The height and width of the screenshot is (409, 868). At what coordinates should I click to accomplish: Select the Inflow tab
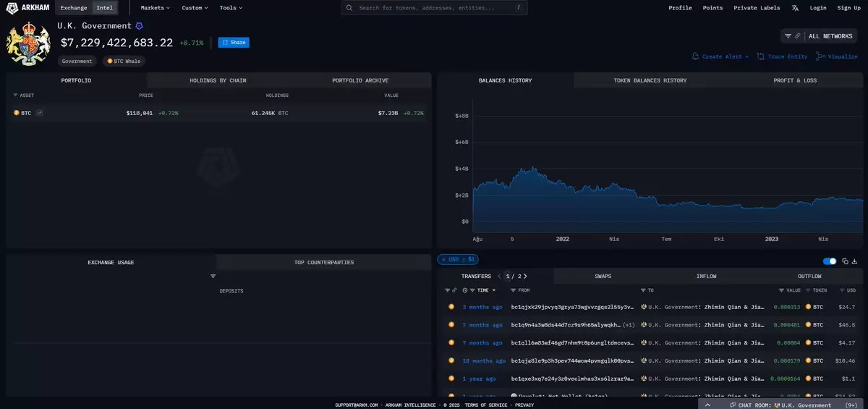point(707,276)
